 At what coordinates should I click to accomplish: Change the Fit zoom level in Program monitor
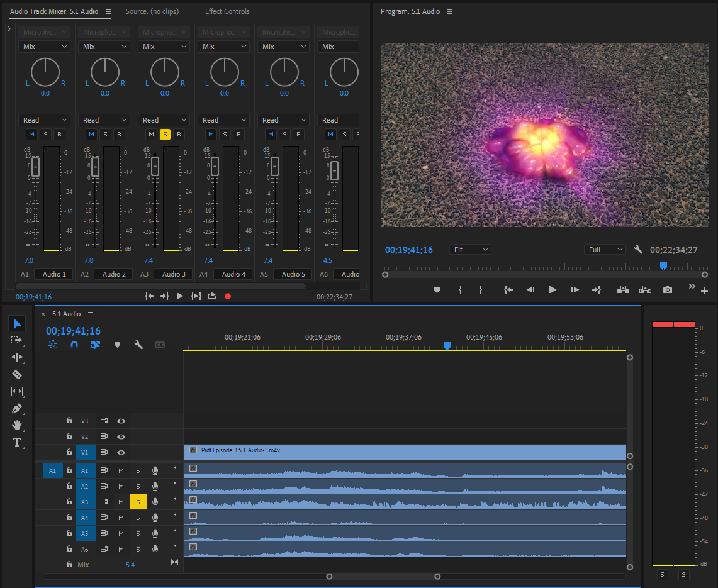pos(470,249)
